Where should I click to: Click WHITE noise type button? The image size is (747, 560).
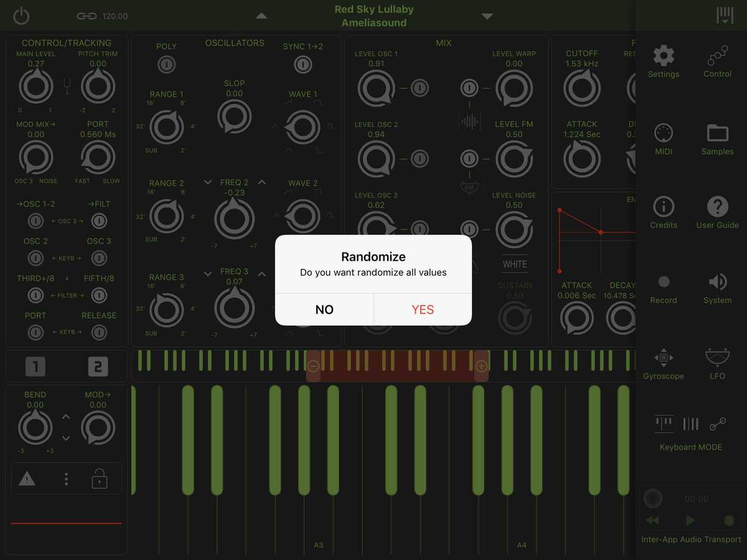[515, 264]
